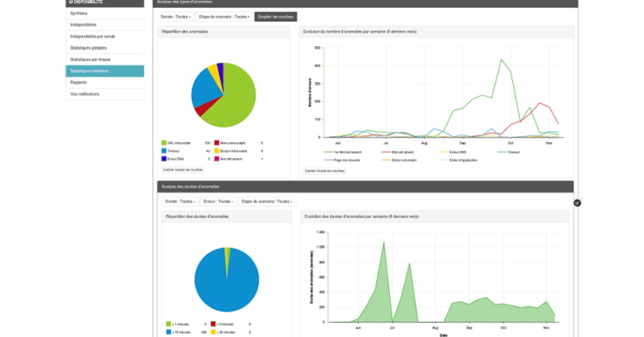This screenshot has width=644, height=337.
Task: Click Evolution du nombre d'anomalies par semaine title
Action: tap(360, 31)
